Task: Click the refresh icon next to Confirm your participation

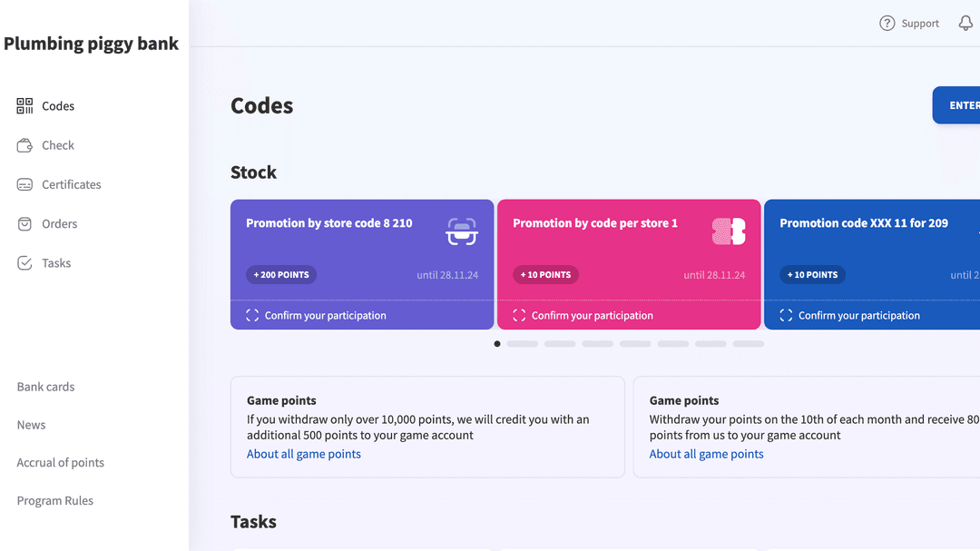Action: point(251,315)
